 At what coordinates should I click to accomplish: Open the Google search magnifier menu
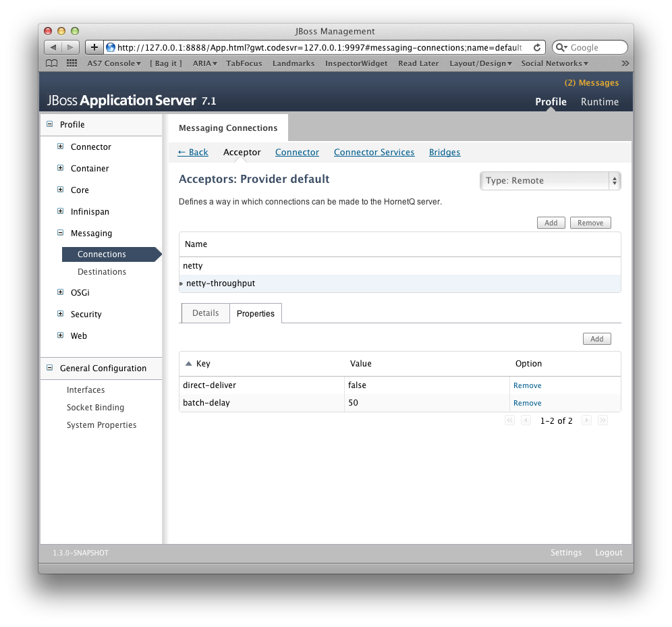tap(561, 47)
